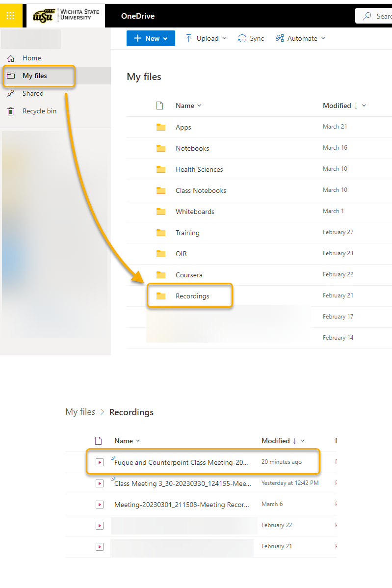Open the app launcher waffle icon

pyautogui.click(x=10, y=16)
